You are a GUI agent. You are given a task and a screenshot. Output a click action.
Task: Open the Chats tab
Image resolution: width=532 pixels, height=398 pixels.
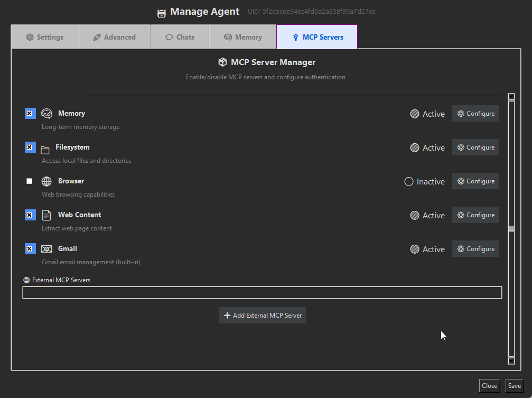click(180, 37)
